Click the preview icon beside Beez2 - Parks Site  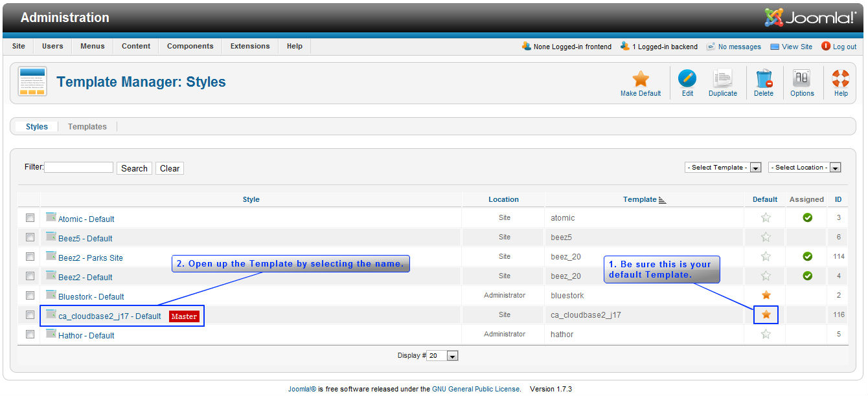(x=51, y=256)
